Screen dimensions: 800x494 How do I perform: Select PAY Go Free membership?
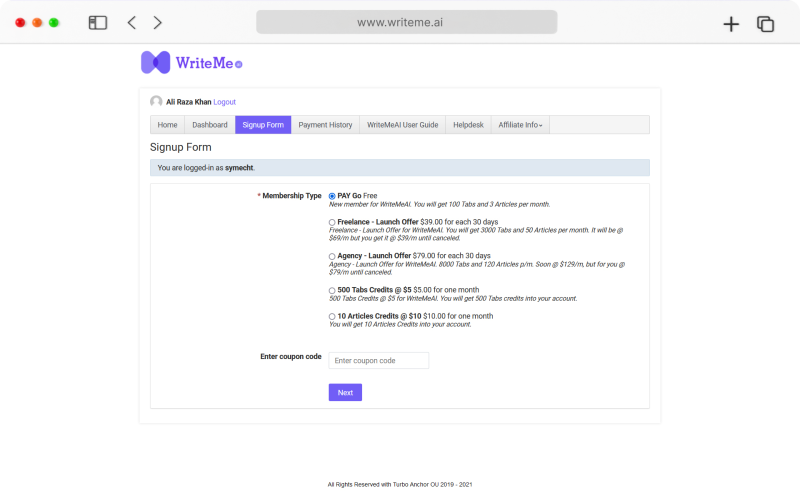point(332,196)
